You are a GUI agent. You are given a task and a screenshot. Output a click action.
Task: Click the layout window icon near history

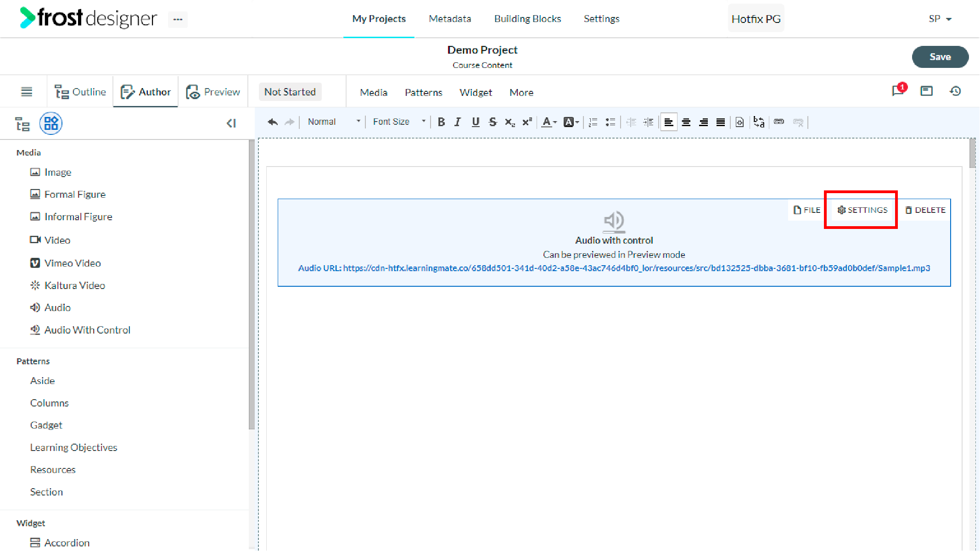[x=926, y=91]
